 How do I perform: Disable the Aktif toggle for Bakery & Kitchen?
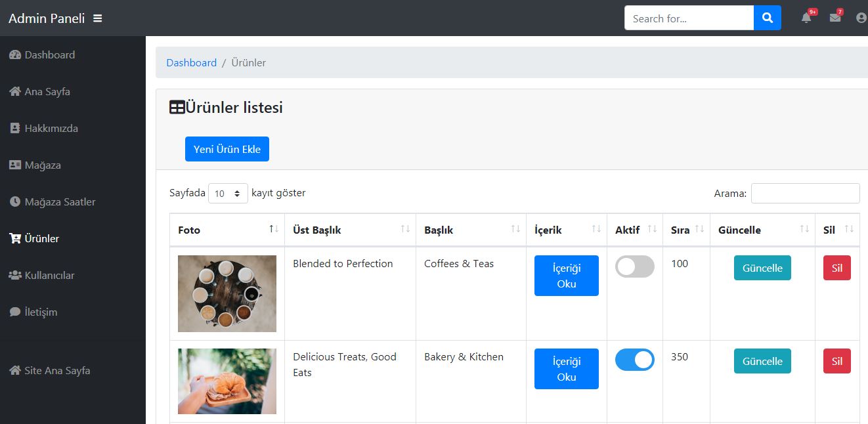634,360
